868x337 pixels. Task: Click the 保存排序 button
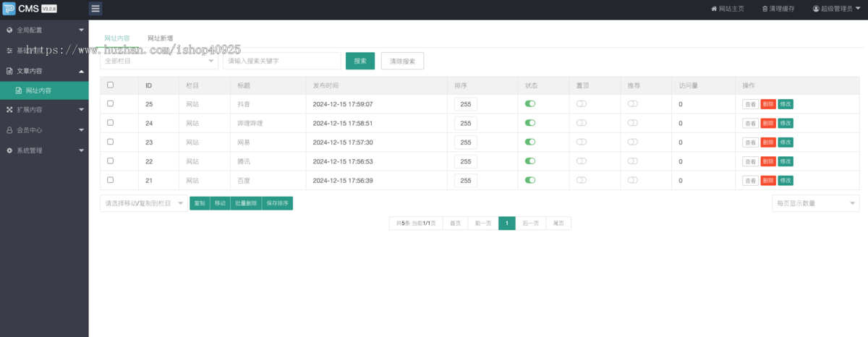[x=277, y=203]
